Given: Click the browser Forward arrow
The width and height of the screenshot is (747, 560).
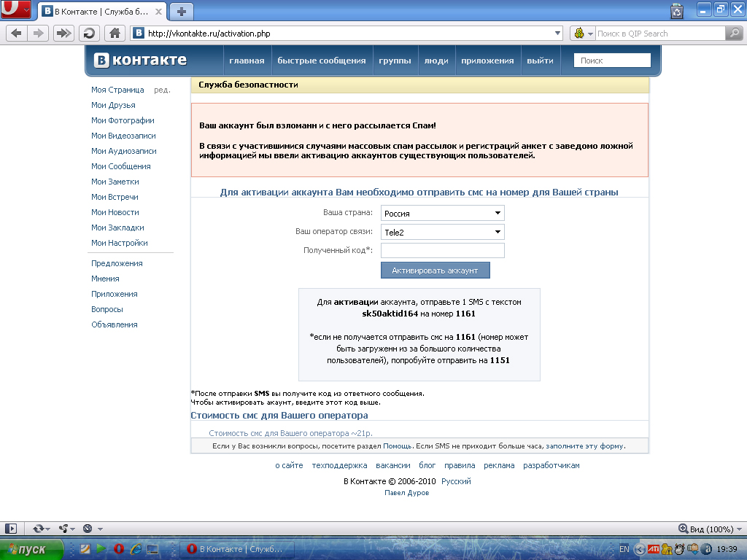Looking at the screenshot, I should (38, 34).
